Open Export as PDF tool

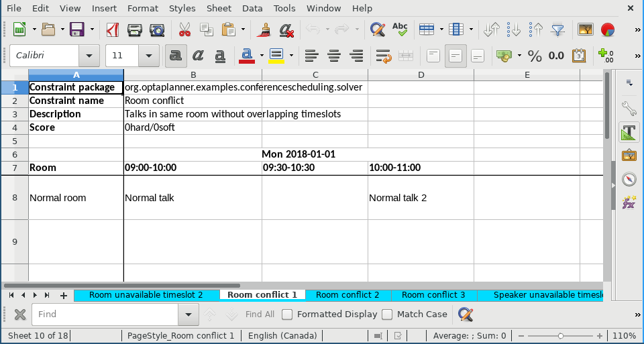click(x=113, y=30)
